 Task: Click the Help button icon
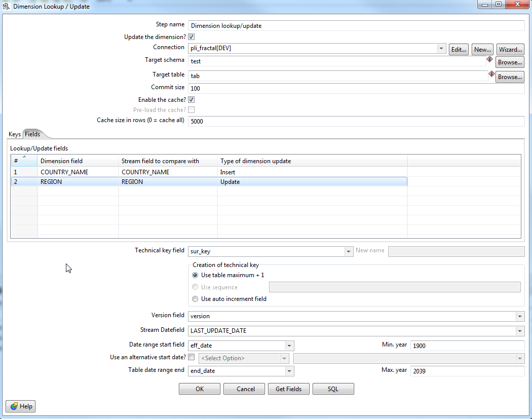[x=14, y=406]
